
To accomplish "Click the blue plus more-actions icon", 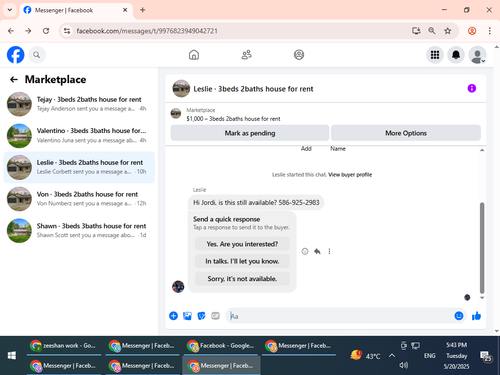I will point(173,316).
